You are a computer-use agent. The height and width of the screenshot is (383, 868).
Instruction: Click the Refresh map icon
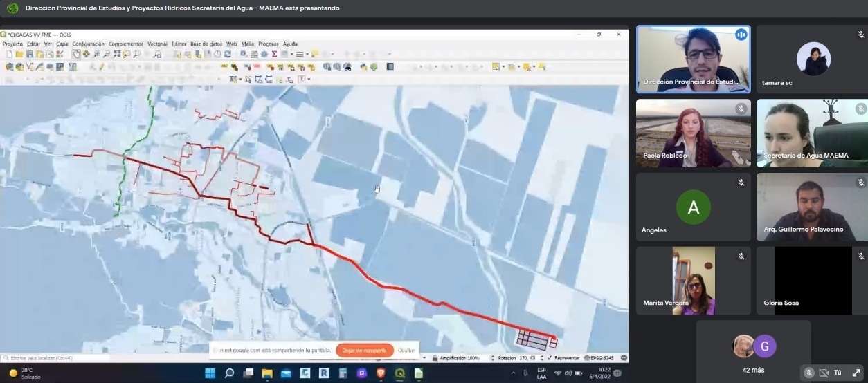pos(228,54)
